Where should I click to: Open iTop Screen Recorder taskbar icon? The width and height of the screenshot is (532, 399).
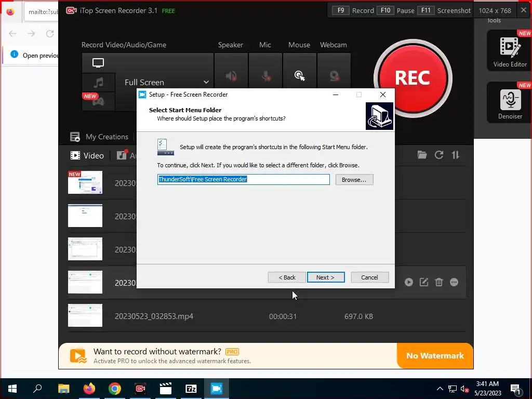point(140,389)
